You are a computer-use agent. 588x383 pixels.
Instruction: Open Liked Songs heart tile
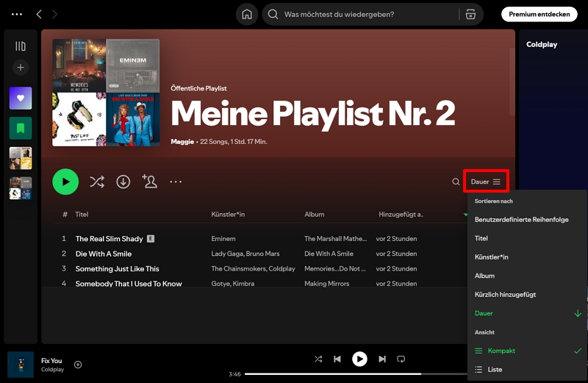(21, 99)
